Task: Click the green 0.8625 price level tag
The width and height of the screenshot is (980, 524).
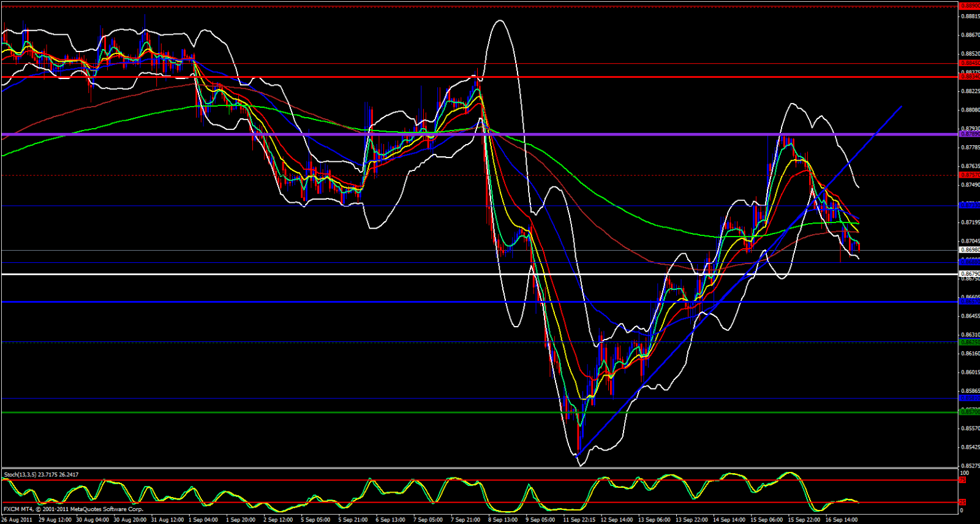Action: 969,342
